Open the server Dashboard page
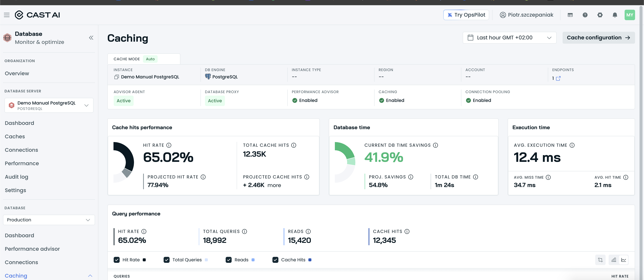644x280 pixels. coord(20,123)
